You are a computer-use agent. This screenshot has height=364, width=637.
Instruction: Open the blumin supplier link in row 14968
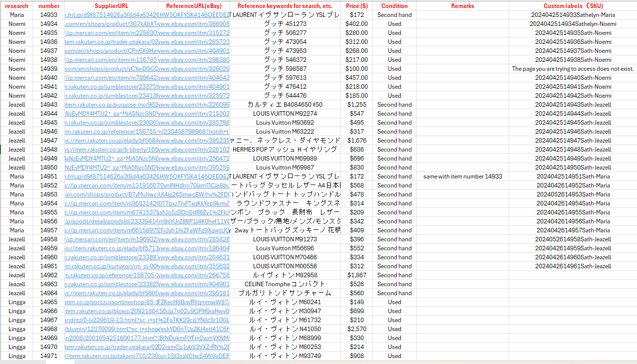click(111, 329)
